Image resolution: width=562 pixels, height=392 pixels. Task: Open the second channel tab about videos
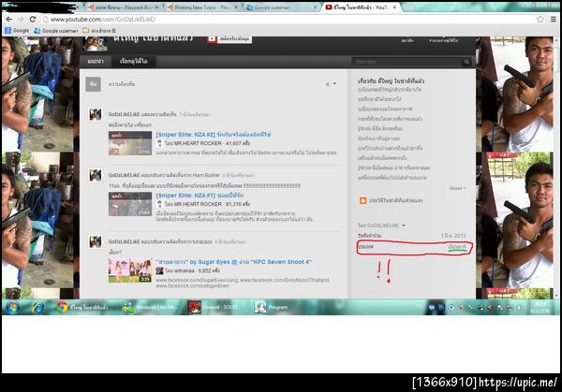click(x=134, y=62)
